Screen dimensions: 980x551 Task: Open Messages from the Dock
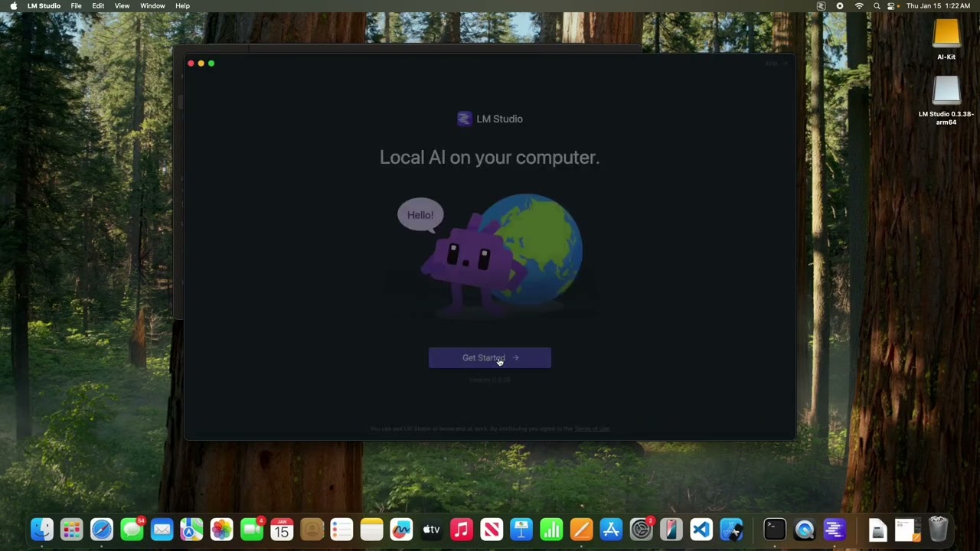(x=132, y=530)
